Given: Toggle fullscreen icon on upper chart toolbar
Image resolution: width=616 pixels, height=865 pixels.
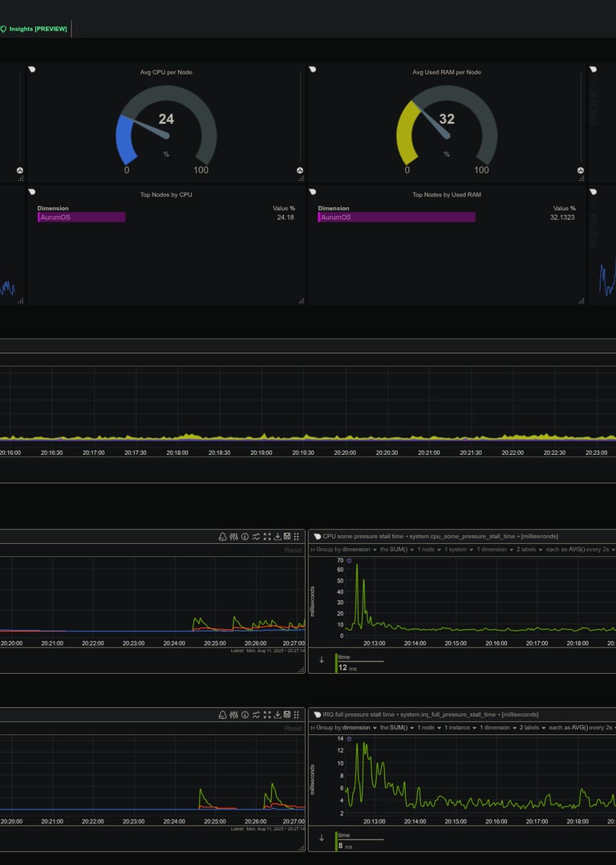Looking at the screenshot, I should 267,536.
